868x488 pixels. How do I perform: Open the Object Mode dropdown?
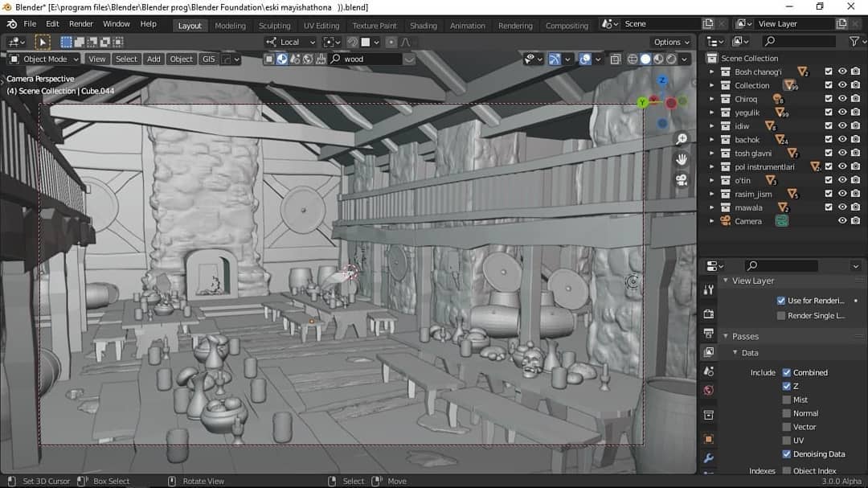(44, 59)
